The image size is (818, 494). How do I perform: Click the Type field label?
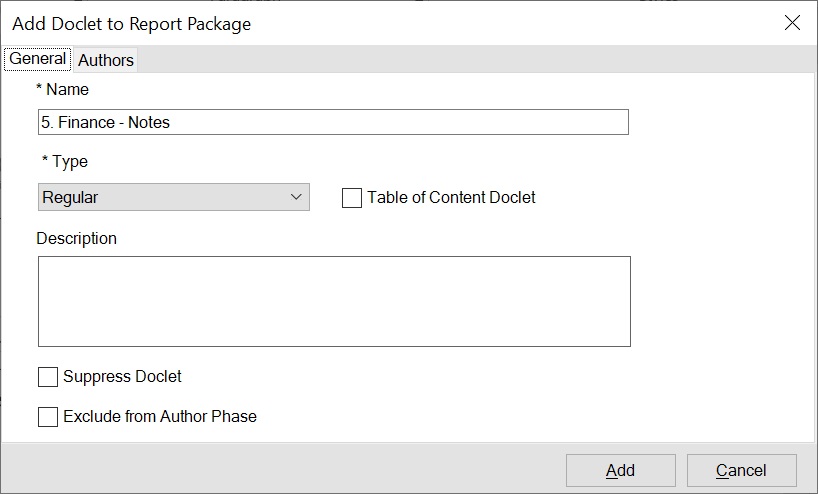65,162
